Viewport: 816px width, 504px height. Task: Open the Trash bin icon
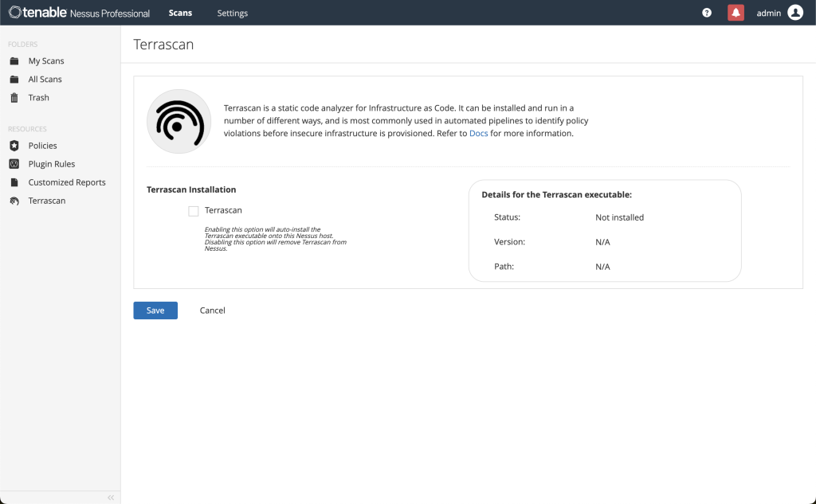pos(14,98)
